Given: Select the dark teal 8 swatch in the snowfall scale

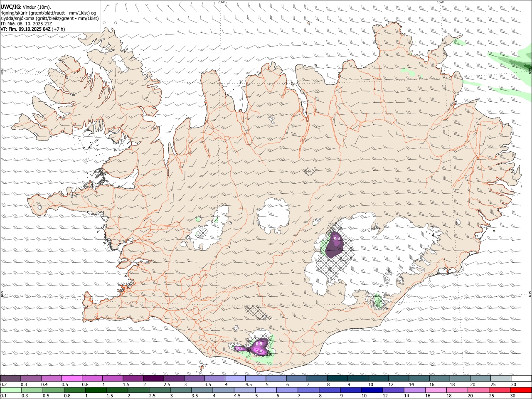Looking at the screenshot, I should tap(337, 378).
